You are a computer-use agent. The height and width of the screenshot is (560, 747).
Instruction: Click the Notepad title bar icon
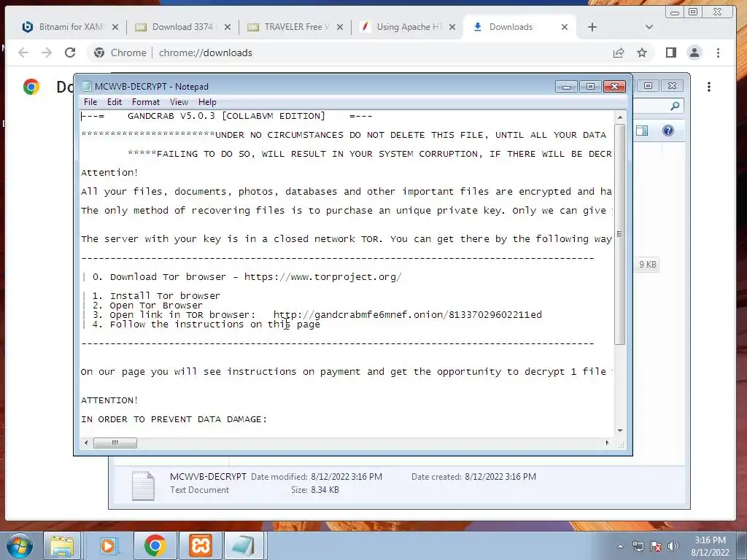click(x=86, y=86)
